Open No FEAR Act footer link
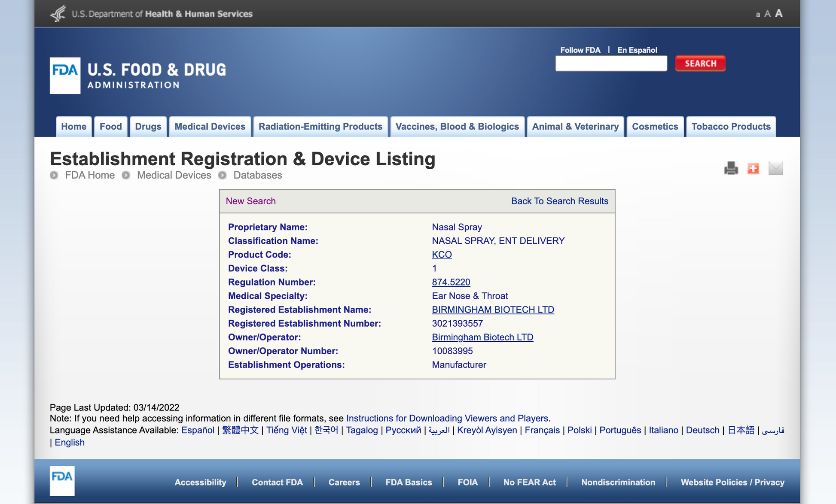This screenshot has height=504, width=836. pos(529,483)
